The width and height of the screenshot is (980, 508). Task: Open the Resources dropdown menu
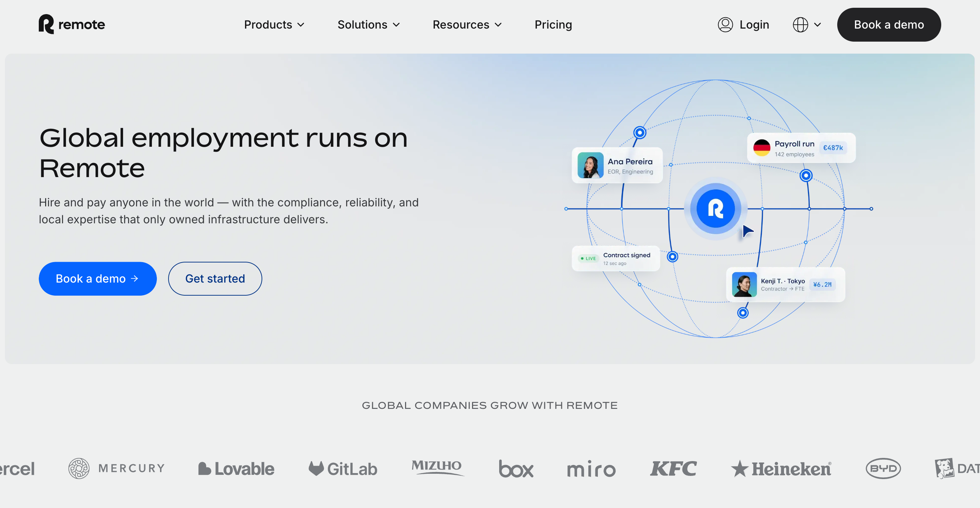pos(467,25)
